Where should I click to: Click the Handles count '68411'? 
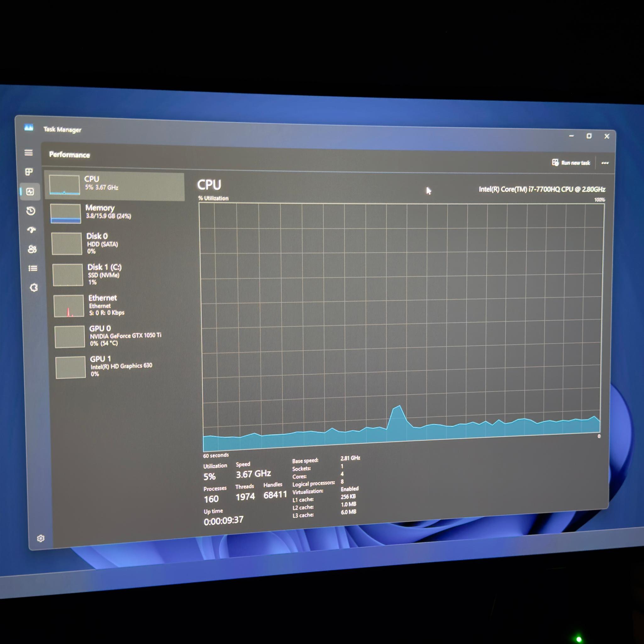click(x=275, y=495)
